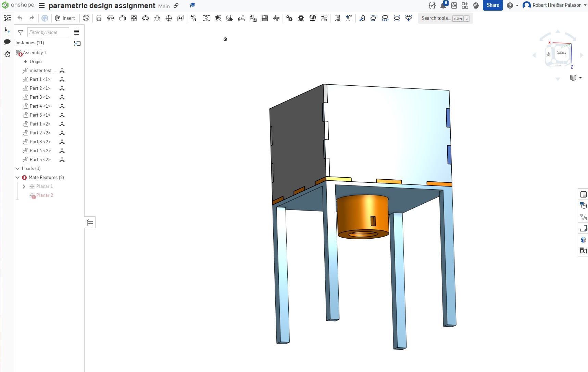
Task: Select Part 4 <1> instance
Action: [x=40, y=106]
